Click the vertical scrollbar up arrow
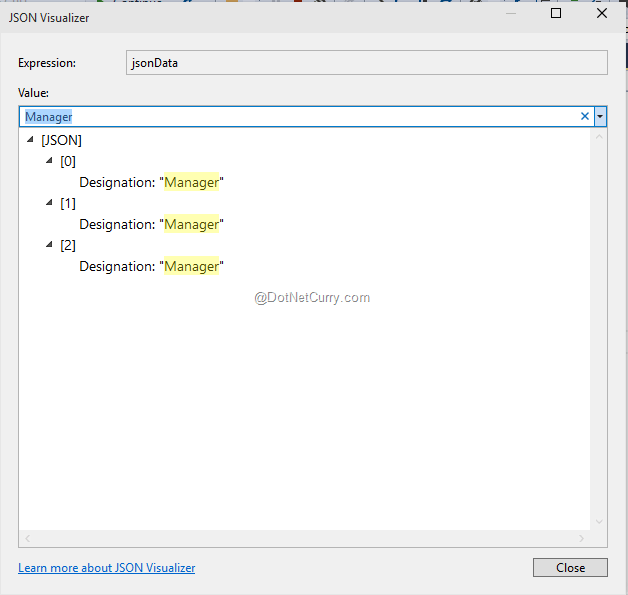The width and height of the screenshot is (628, 595). coord(599,137)
